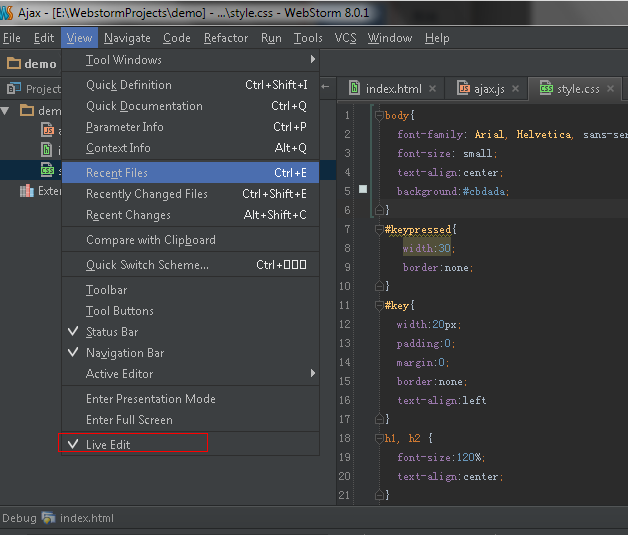Viewport: 628px width, 535px height.
Task: Click the External Libraries icon
Action: (x=26, y=191)
